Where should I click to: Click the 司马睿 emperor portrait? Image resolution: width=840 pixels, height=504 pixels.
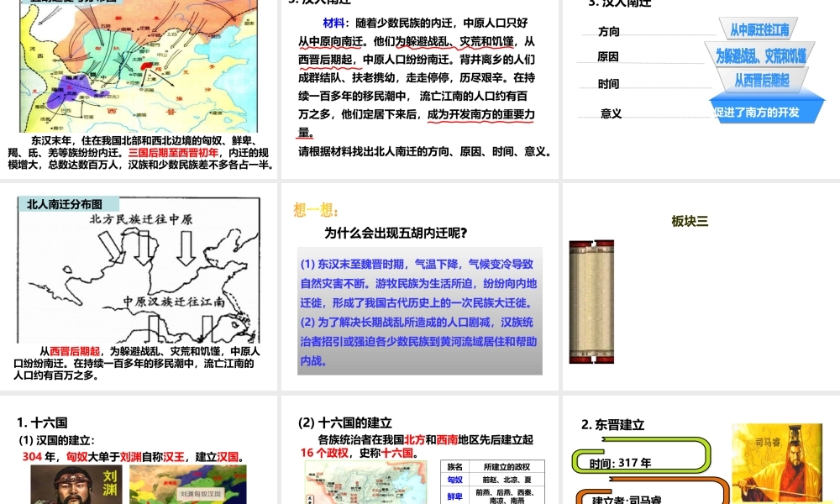point(777,464)
